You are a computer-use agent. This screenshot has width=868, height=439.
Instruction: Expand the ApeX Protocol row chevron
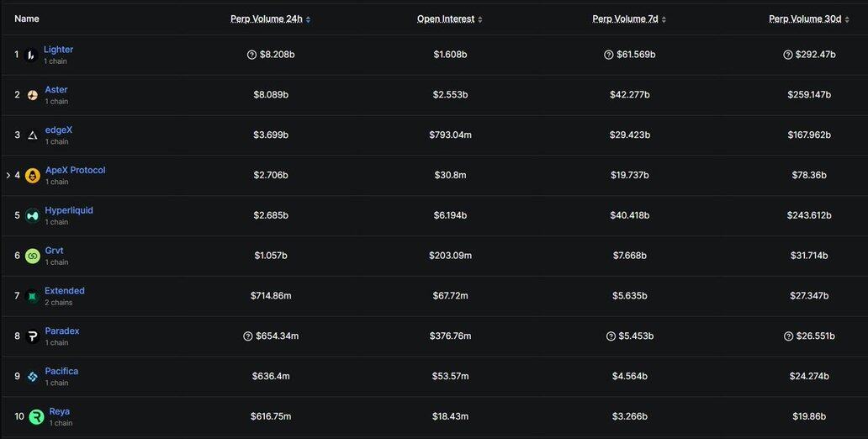click(x=8, y=176)
